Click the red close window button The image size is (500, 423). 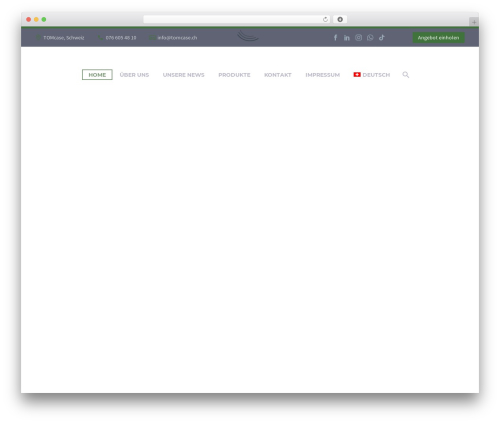pos(29,20)
